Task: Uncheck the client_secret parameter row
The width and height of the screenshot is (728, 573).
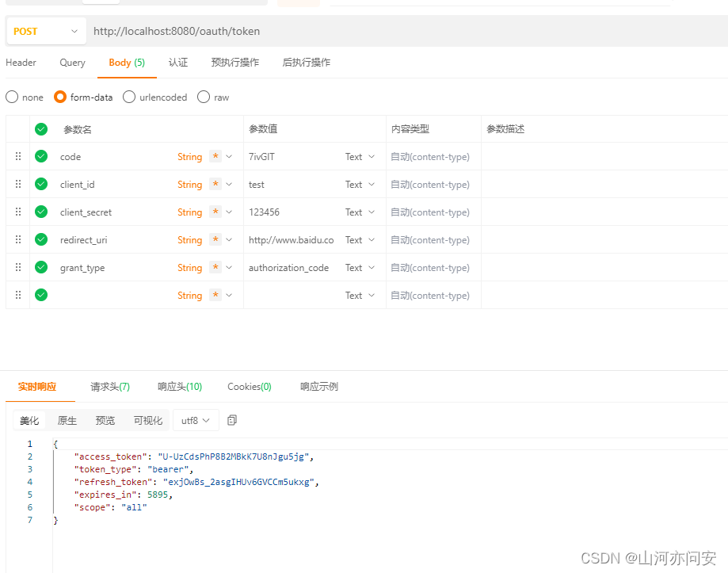Action: [41, 212]
